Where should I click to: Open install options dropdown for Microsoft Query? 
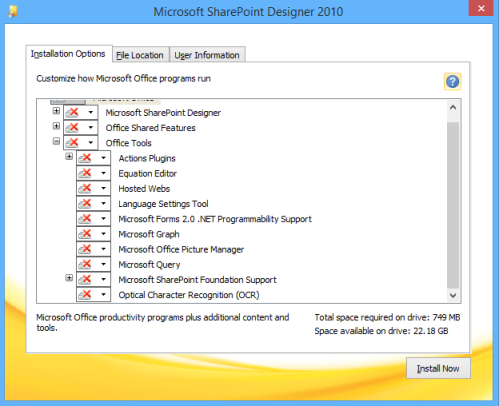click(x=103, y=264)
